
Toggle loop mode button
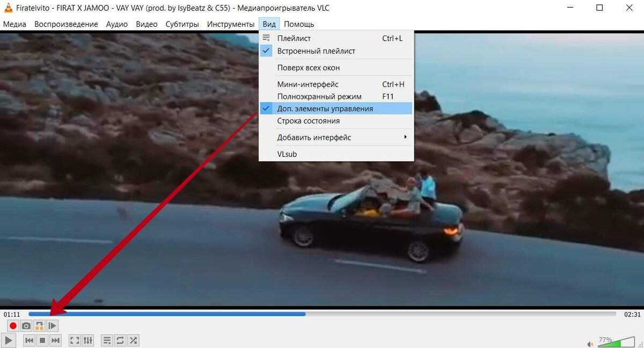click(x=120, y=340)
